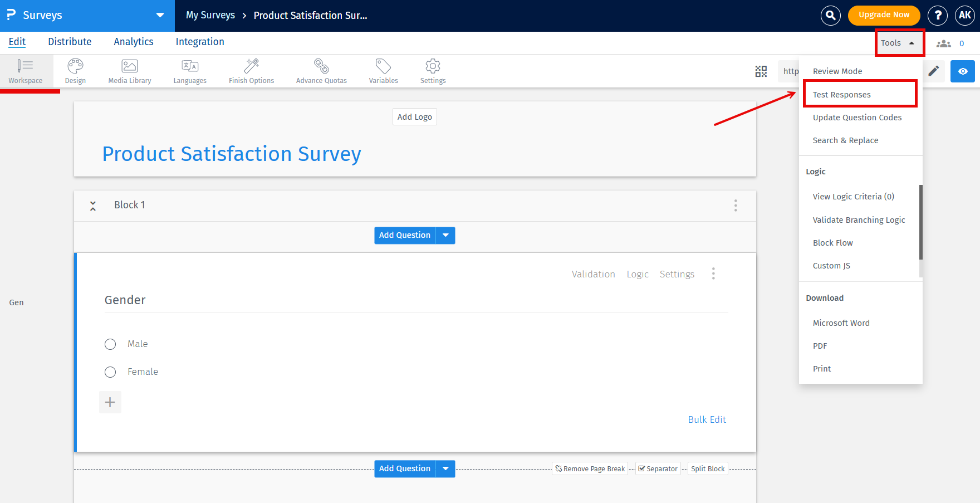Open the survey QR code view

[x=761, y=71]
